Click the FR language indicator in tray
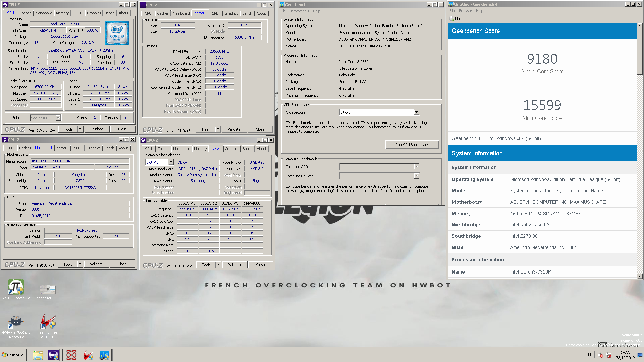The width and height of the screenshot is (644, 362). (590, 354)
